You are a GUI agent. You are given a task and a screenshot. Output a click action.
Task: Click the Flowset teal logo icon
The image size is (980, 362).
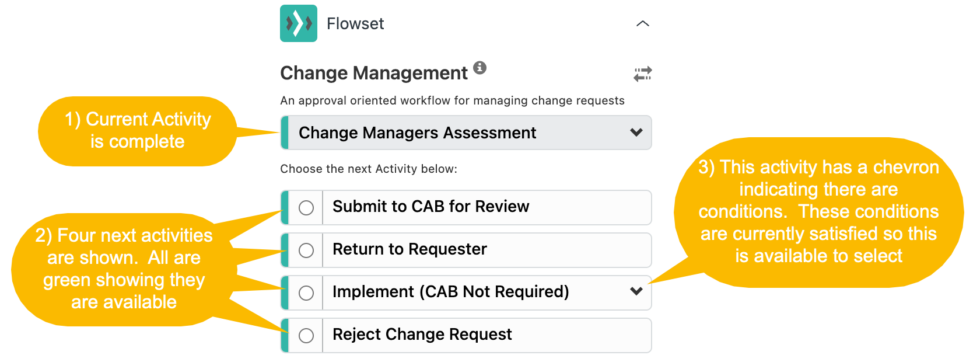click(298, 23)
